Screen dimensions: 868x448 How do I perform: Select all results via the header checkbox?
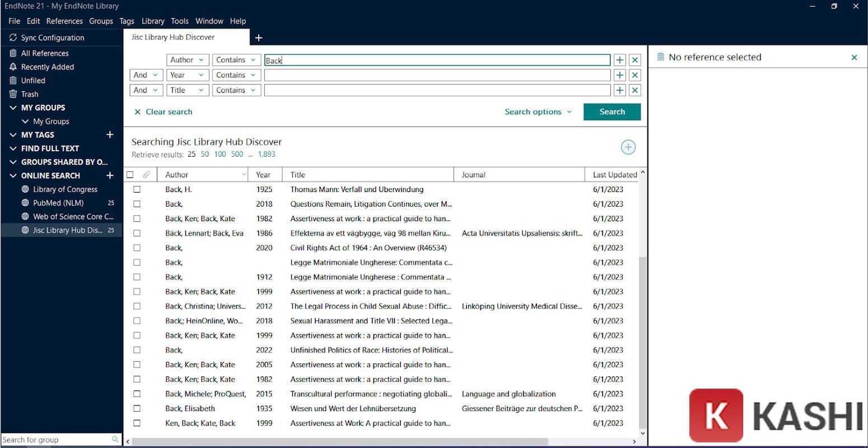point(130,174)
